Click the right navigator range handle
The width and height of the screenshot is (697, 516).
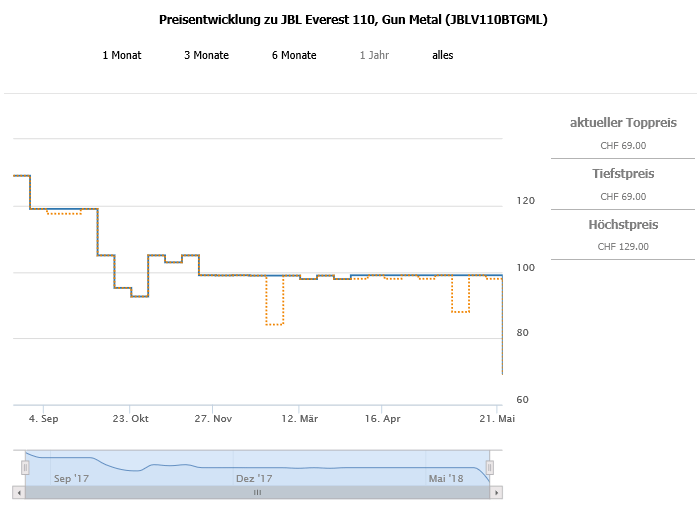(489, 468)
